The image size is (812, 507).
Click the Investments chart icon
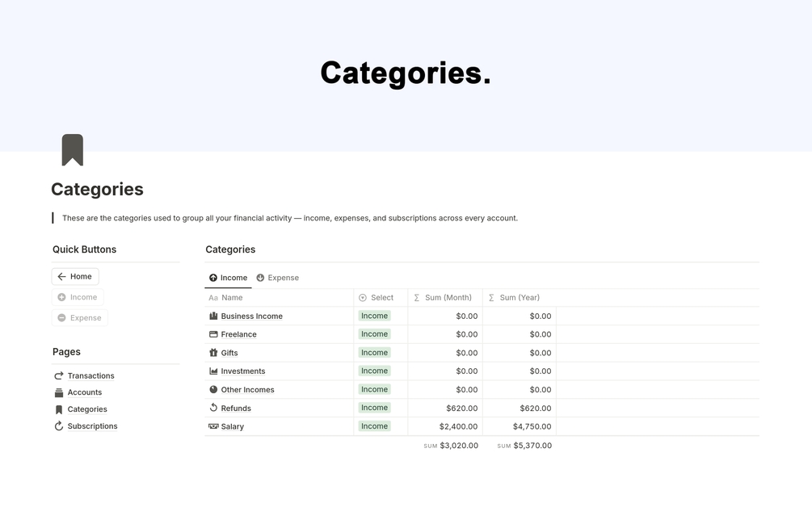tap(213, 371)
